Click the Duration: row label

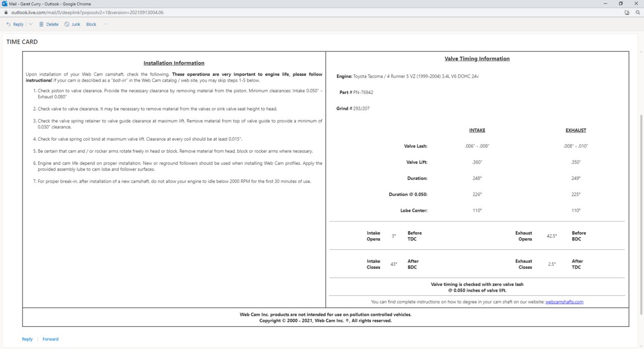[x=417, y=178]
